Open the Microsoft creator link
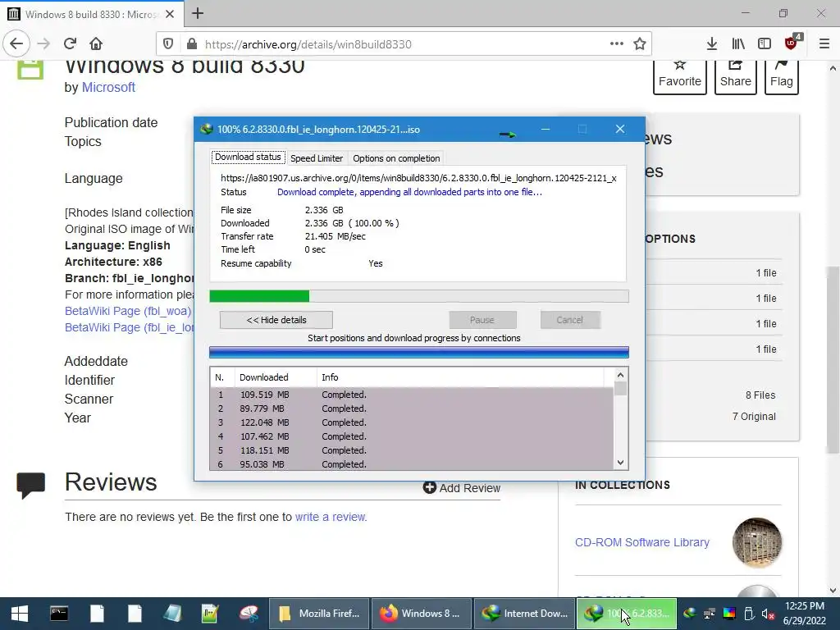This screenshot has height=630, width=840. 108,87
